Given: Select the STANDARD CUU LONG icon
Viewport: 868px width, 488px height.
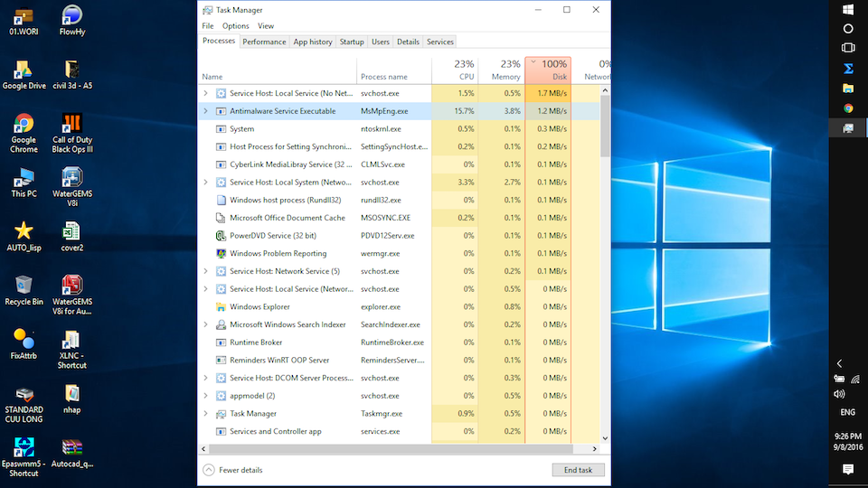Looking at the screenshot, I should pyautogui.click(x=24, y=403).
